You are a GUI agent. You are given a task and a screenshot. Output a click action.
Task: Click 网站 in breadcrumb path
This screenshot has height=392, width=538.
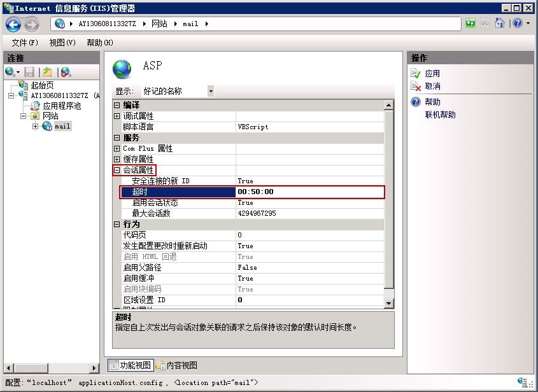(x=159, y=24)
